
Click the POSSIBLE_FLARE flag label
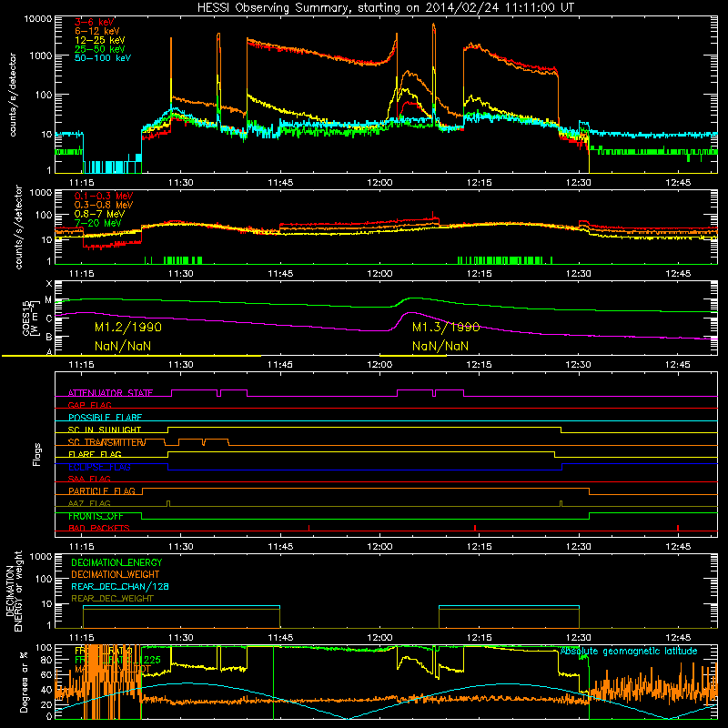coord(105,418)
